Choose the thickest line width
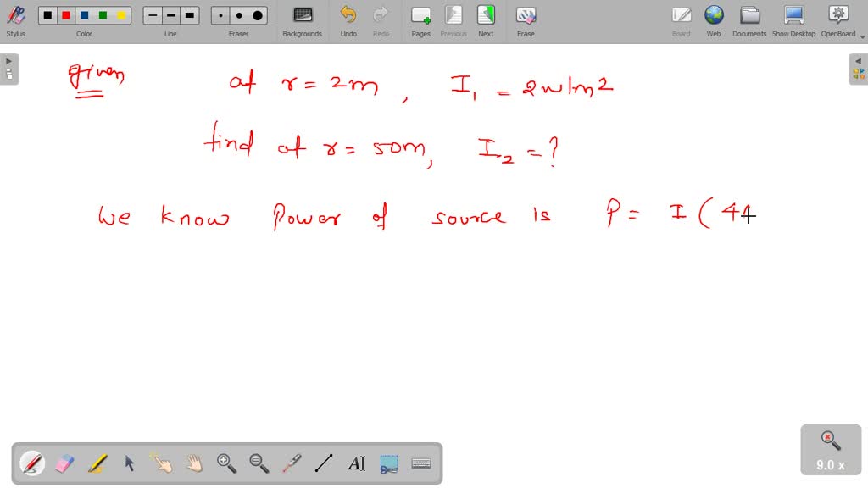This screenshot has height=488, width=868. click(x=190, y=15)
